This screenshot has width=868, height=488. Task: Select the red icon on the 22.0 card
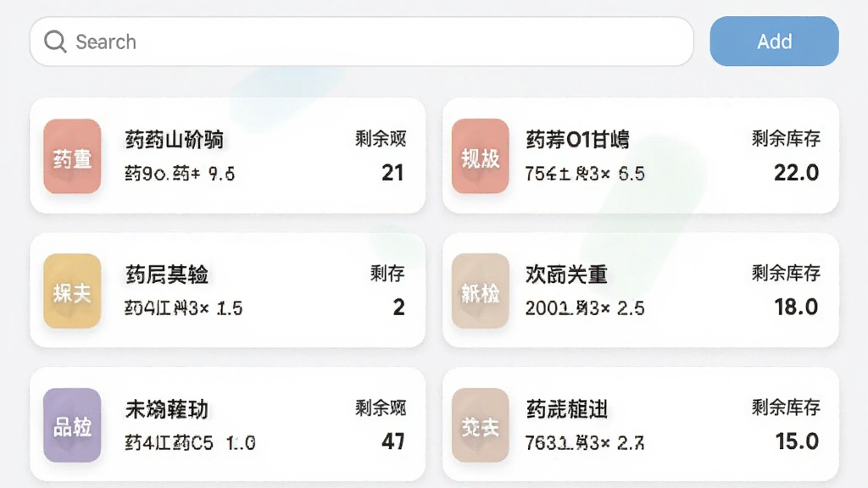click(x=480, y=156)
